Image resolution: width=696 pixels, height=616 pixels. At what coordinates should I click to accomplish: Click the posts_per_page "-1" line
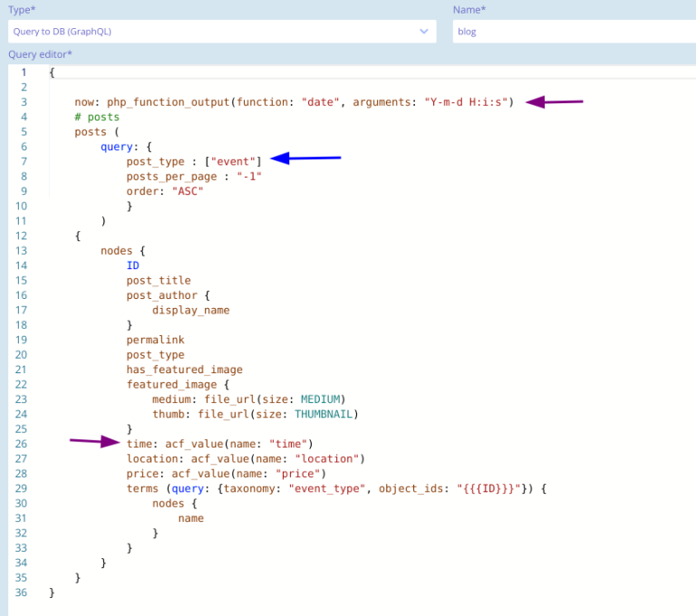tap(194, 177)
